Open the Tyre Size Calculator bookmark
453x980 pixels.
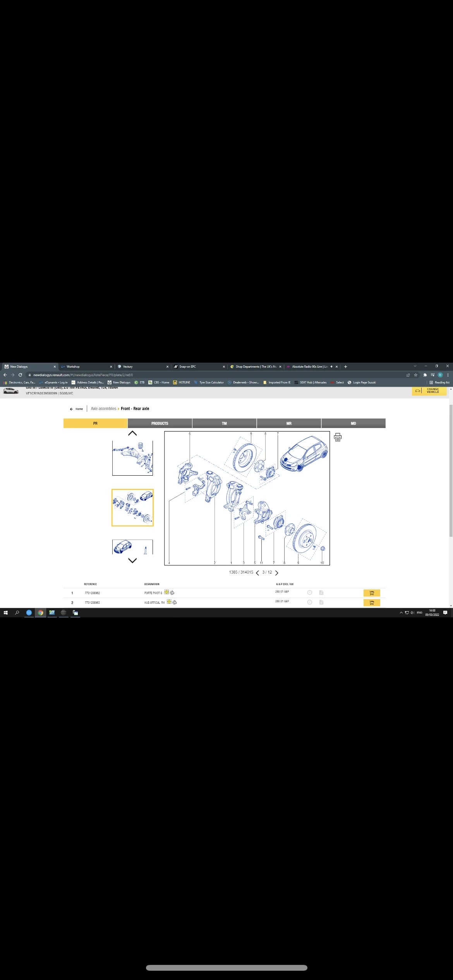coord(209,382)
